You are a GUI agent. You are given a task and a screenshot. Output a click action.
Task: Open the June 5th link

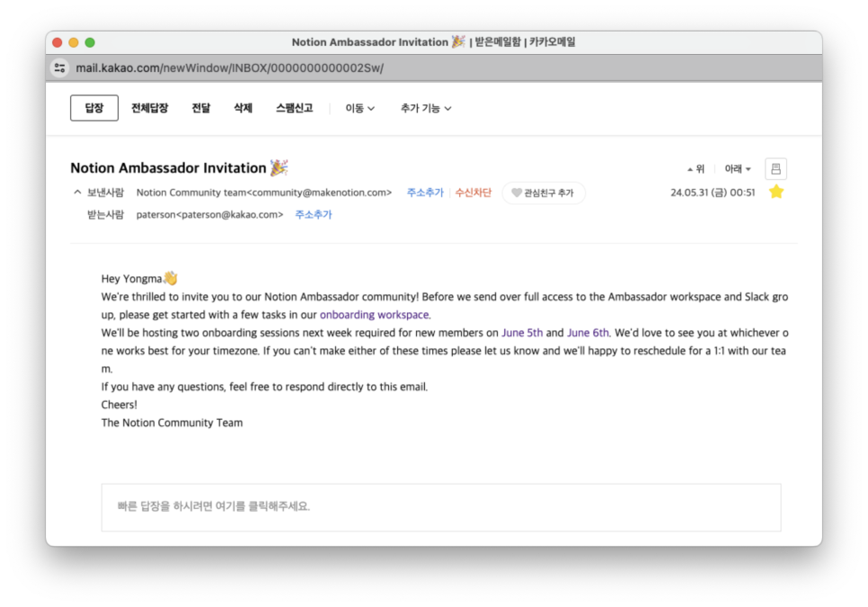(522, 333)
